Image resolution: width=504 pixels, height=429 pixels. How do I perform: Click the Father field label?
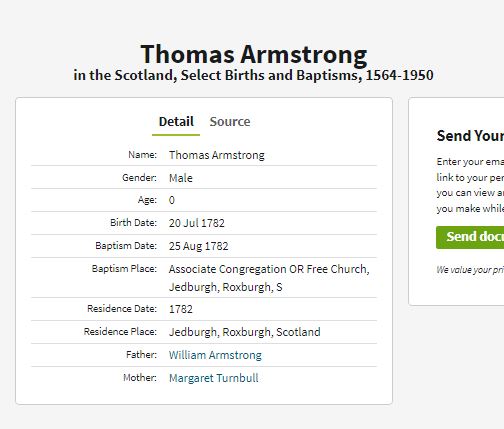click(141, 355)
